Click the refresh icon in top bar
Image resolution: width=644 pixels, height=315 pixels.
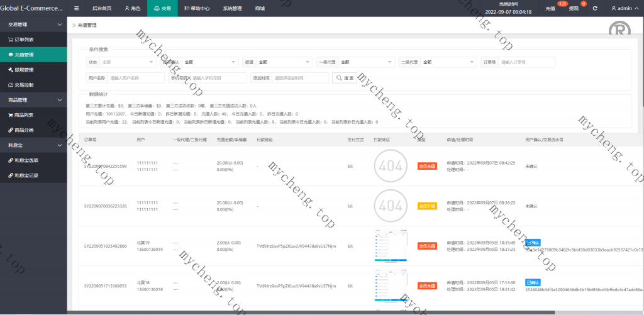(595, 9)
